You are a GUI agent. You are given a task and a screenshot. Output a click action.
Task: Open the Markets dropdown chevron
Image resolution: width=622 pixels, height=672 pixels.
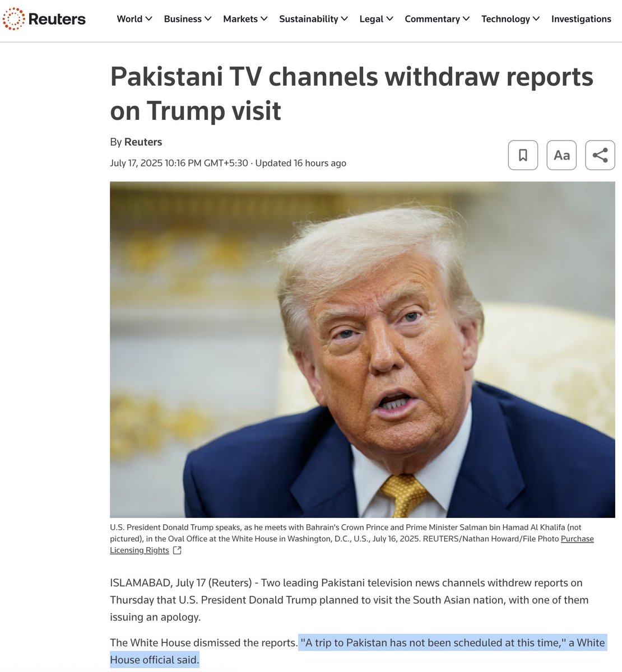264,18
